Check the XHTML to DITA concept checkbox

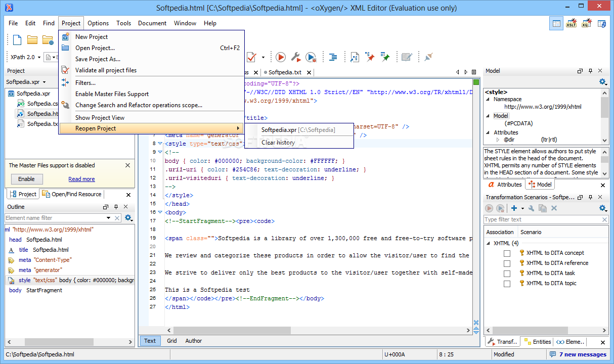(507, 253)
